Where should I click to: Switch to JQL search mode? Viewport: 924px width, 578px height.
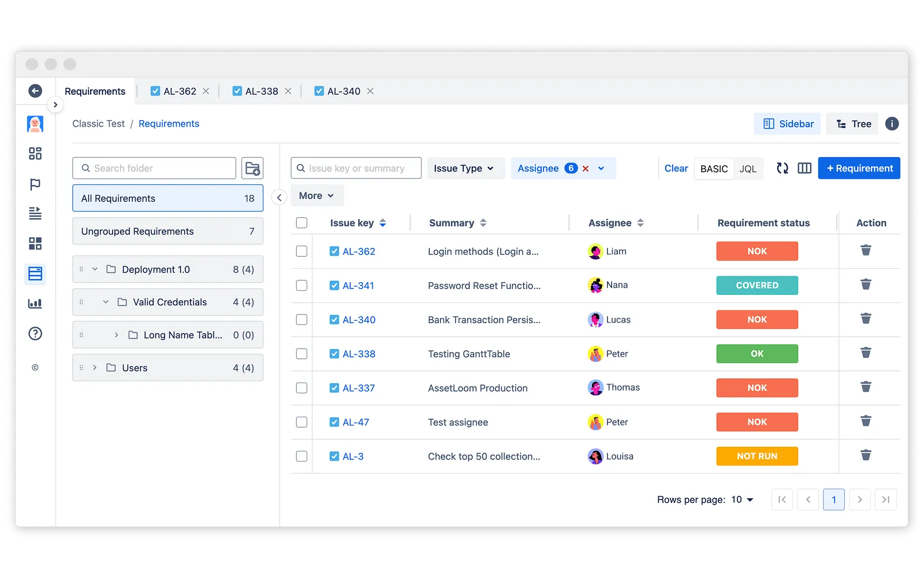click(748, 169)
